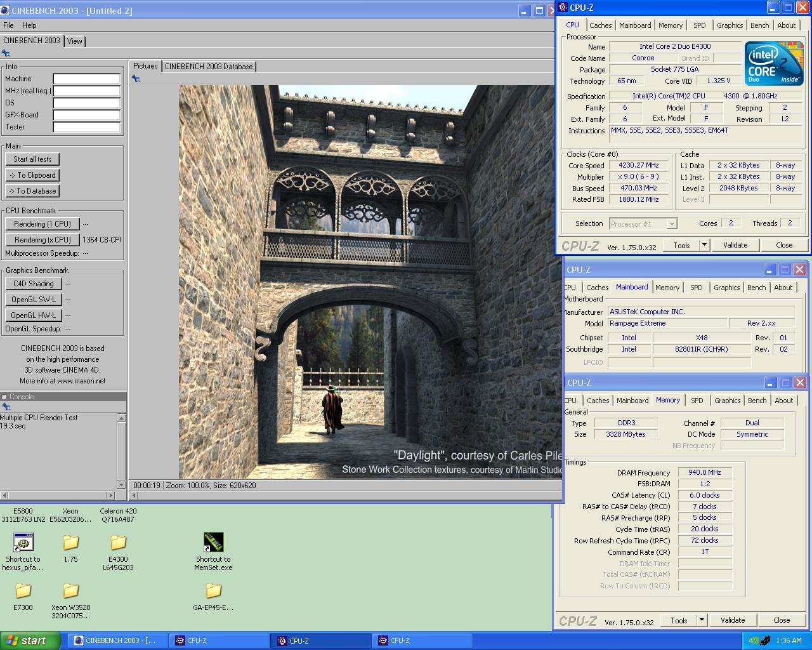Click Tools button in top CPU-Z

coord(681,245)
